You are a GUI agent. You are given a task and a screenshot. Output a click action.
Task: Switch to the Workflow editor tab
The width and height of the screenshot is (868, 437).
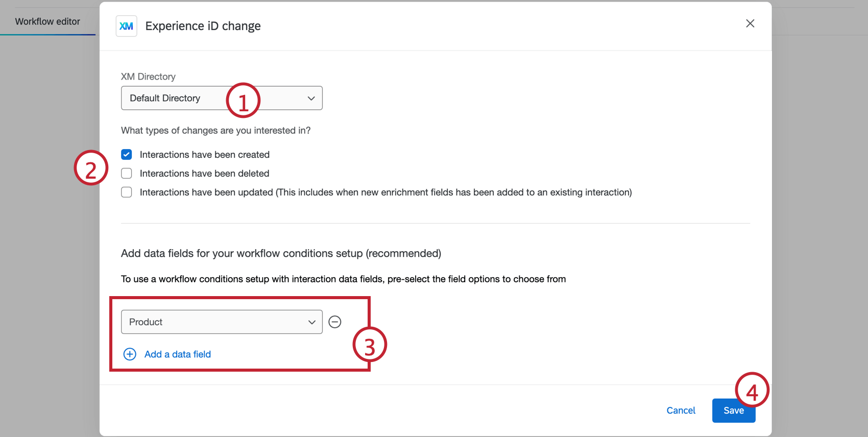pyautogui.click(x=47, y=21)
